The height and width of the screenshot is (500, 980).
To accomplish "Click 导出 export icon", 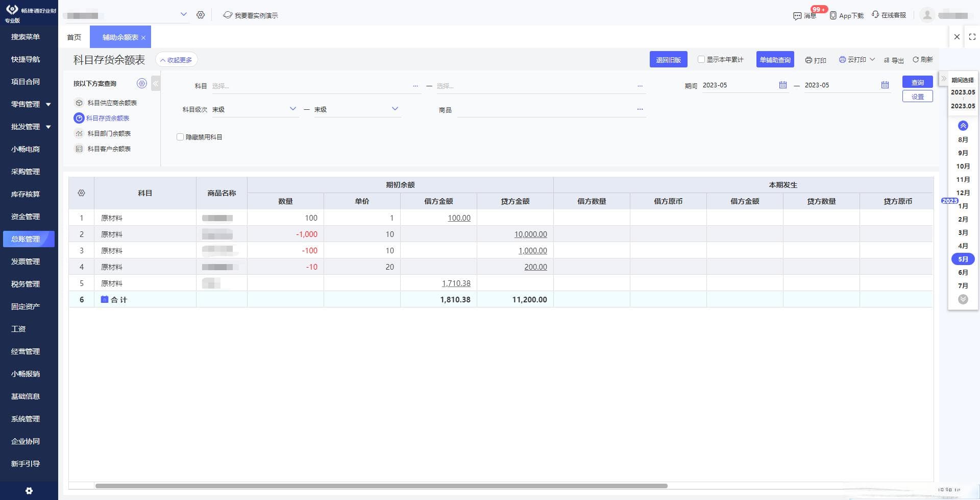I will coord(887,60).
